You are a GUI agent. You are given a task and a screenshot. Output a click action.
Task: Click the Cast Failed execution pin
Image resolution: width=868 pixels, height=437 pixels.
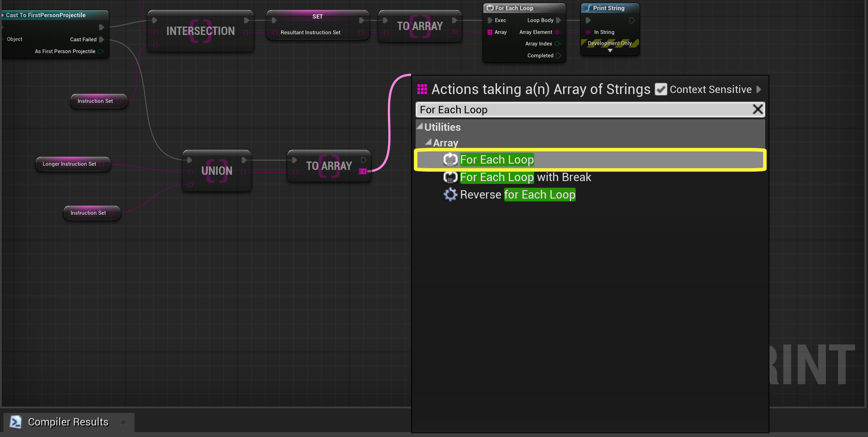pos(101,40)
